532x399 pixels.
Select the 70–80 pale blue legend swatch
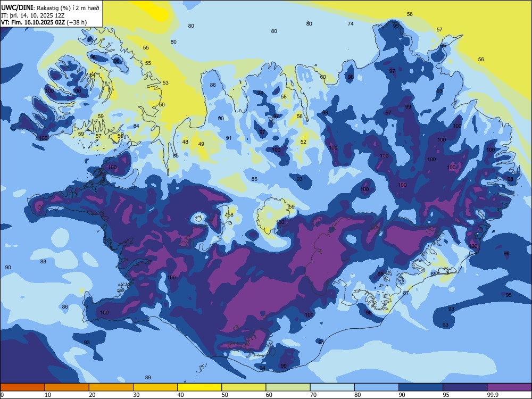332,387
